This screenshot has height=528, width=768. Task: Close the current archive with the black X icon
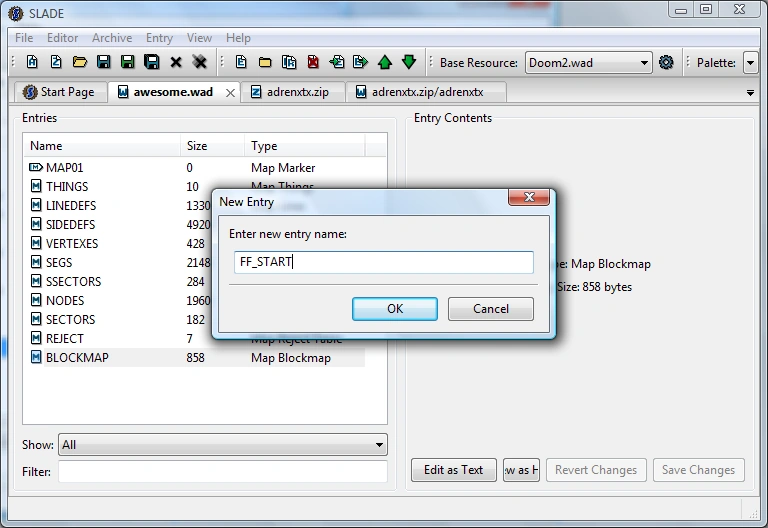[x=176, y=62]
